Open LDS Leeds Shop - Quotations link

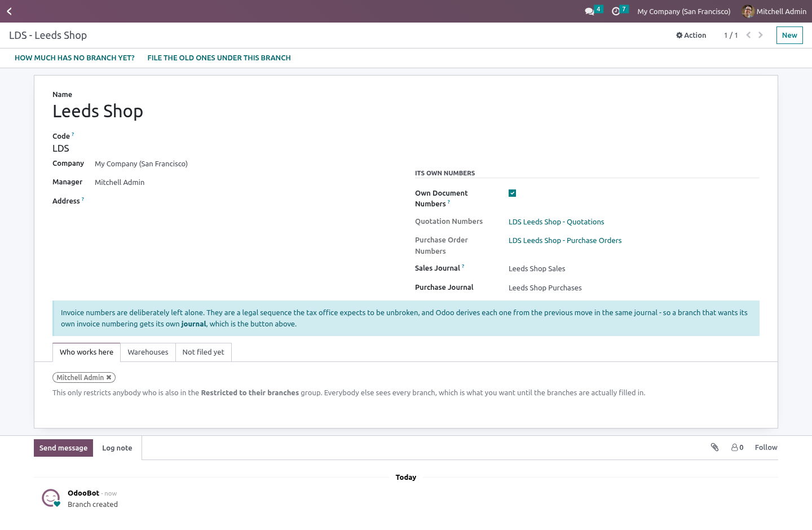pyautogui.click(x=556, y=222)
